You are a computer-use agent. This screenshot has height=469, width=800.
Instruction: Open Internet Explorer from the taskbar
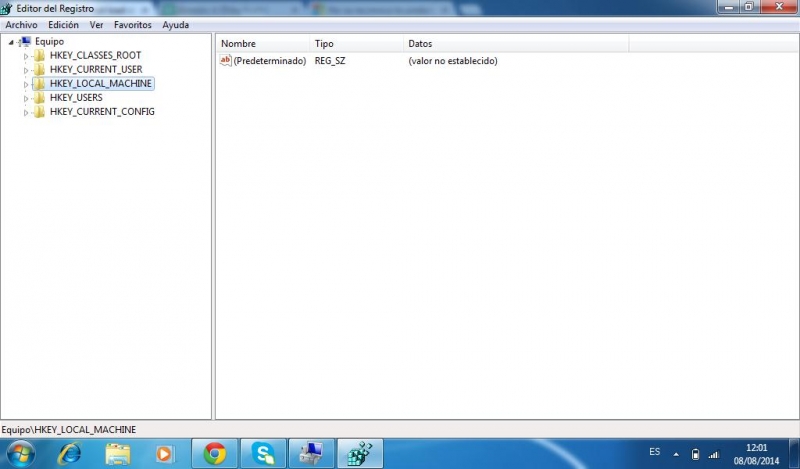pos(69,453)
